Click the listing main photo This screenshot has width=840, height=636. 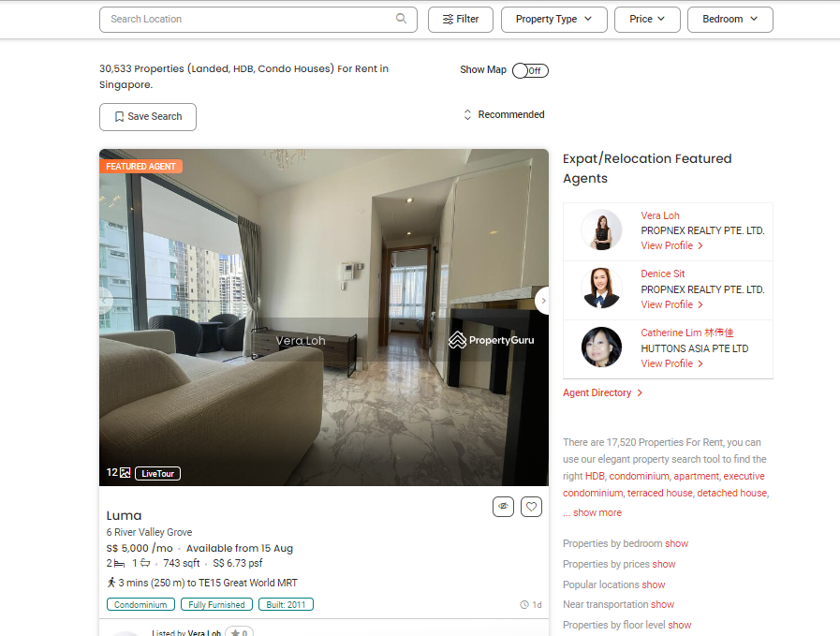click(x=324, y=318)
